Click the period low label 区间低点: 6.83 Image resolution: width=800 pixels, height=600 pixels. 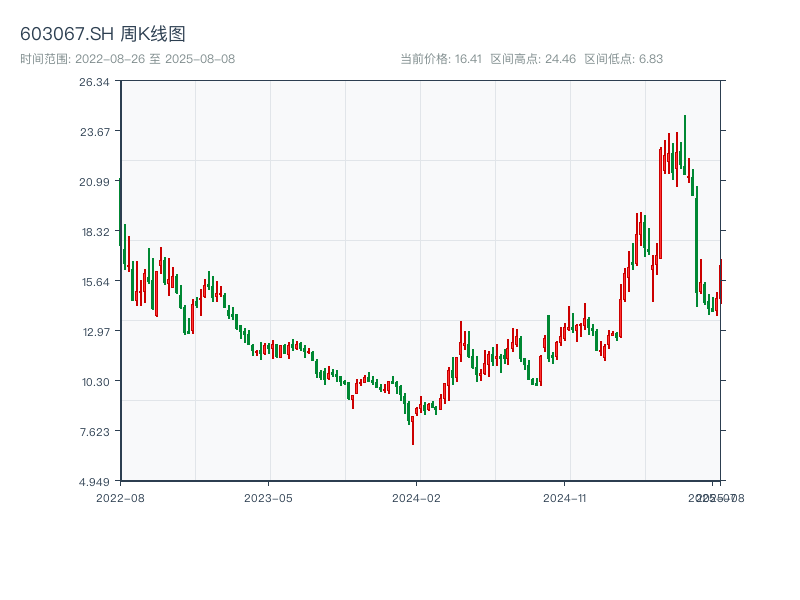pyautogui.click(x=623, y=59)
